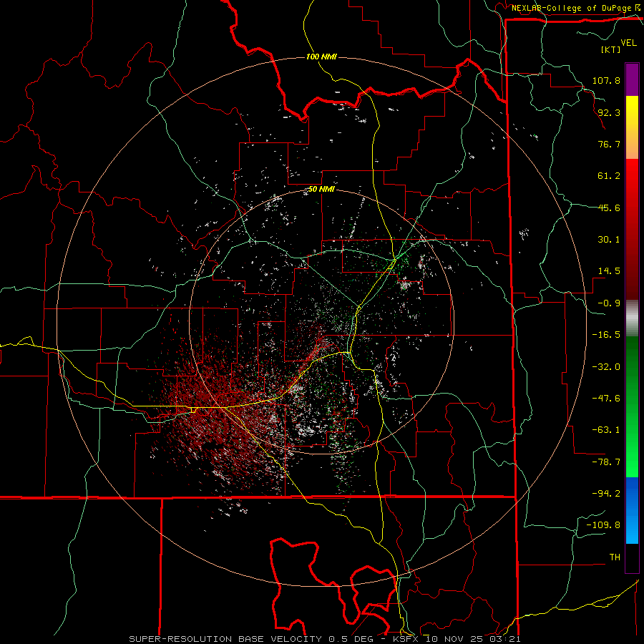This screenshot has height=644, width=644.
Task: Select the 45.6 velocity scale value
Action: pyautogui.click(x=609, y=208)
